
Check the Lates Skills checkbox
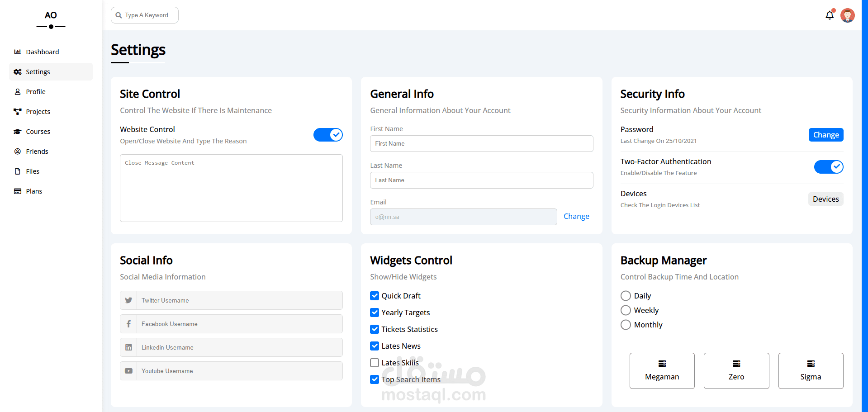pyautogui.click(x=375, y=363)
